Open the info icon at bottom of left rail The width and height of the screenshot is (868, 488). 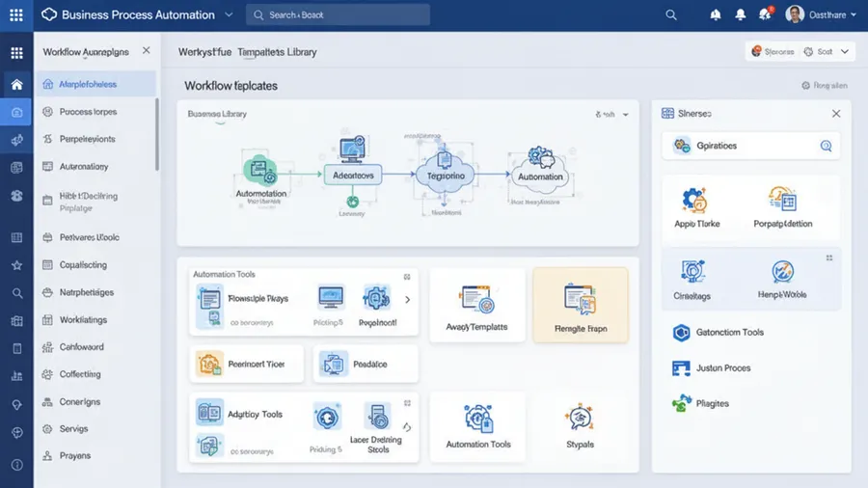click(16, 465)
